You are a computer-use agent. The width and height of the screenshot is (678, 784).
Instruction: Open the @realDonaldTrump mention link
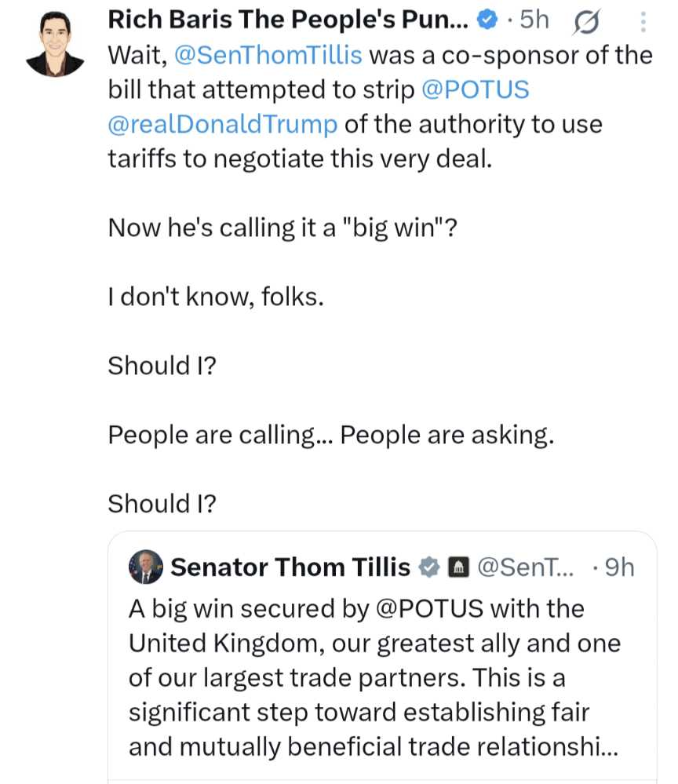[x=223, y=124]
